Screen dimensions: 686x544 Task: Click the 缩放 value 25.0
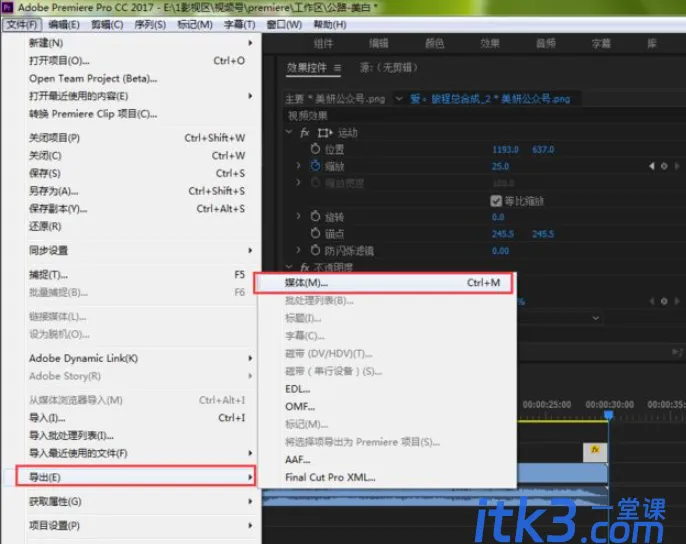500,166
